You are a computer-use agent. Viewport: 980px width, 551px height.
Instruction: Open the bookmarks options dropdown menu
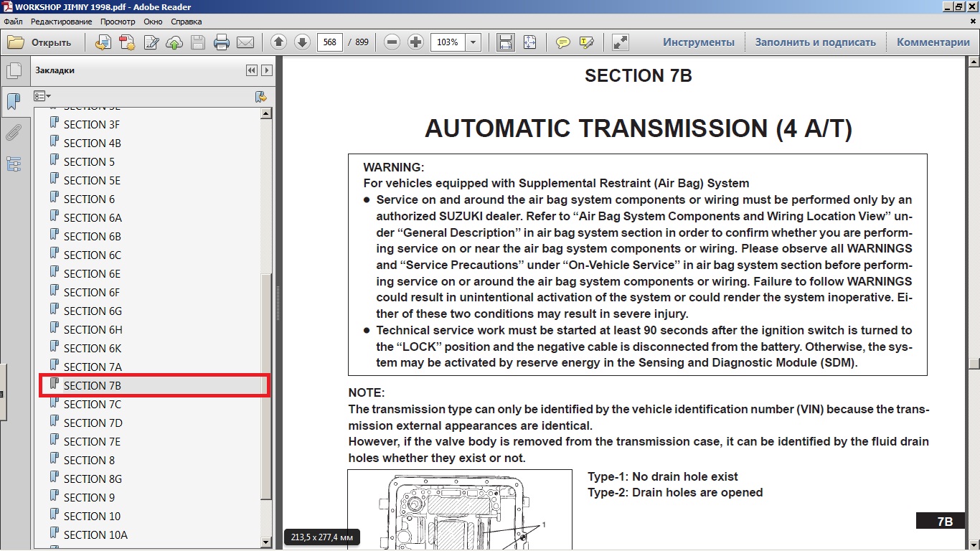[x=42, y=96]
